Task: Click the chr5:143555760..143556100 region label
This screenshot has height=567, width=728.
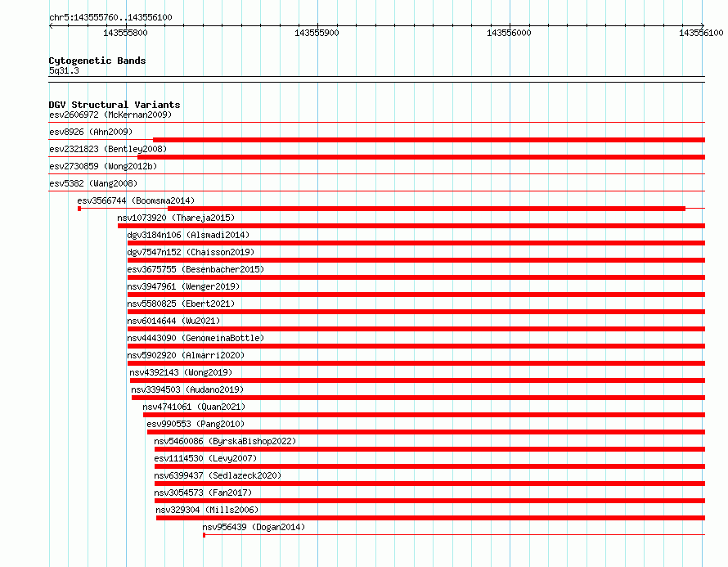Action: (x=110, y=17)
